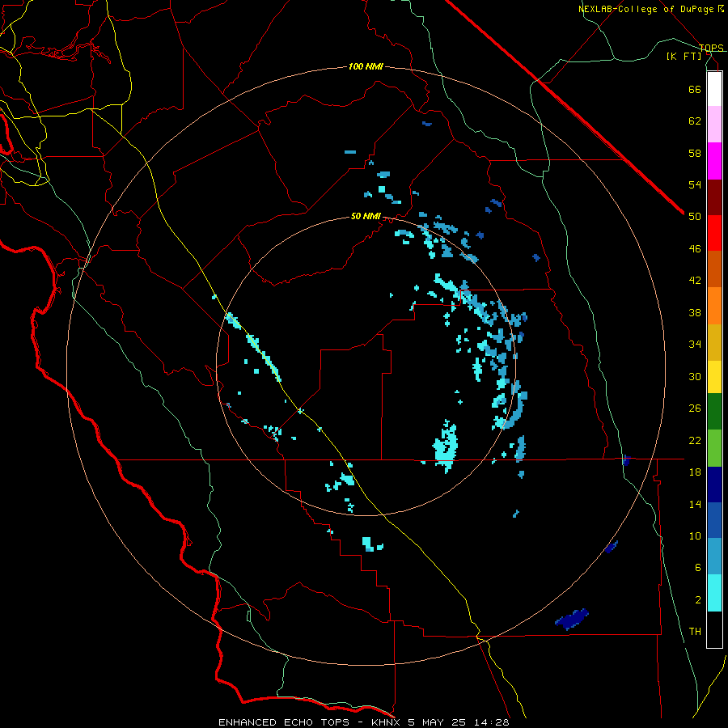This screenshot has width=728, height=728.
Task: Click the "50" legend scale label
Action: pyautogui.click(x=695, y=217)
